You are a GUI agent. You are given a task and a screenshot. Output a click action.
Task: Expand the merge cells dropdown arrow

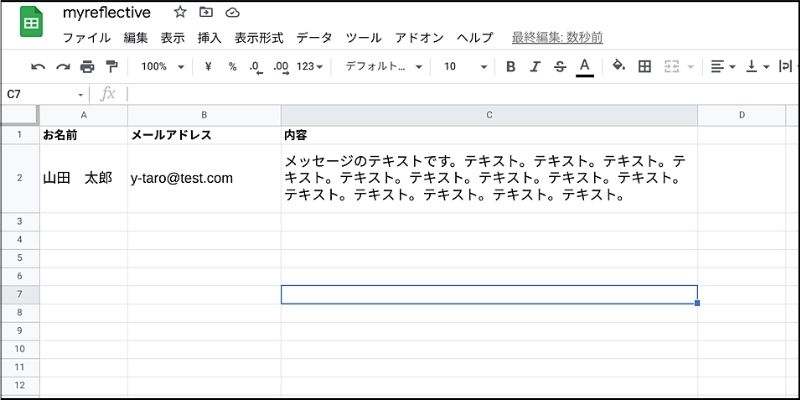[x=691, y=67]
